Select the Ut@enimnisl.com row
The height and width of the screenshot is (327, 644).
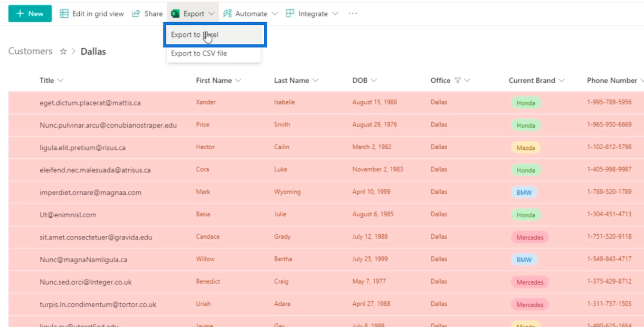(x=21, y=215)
